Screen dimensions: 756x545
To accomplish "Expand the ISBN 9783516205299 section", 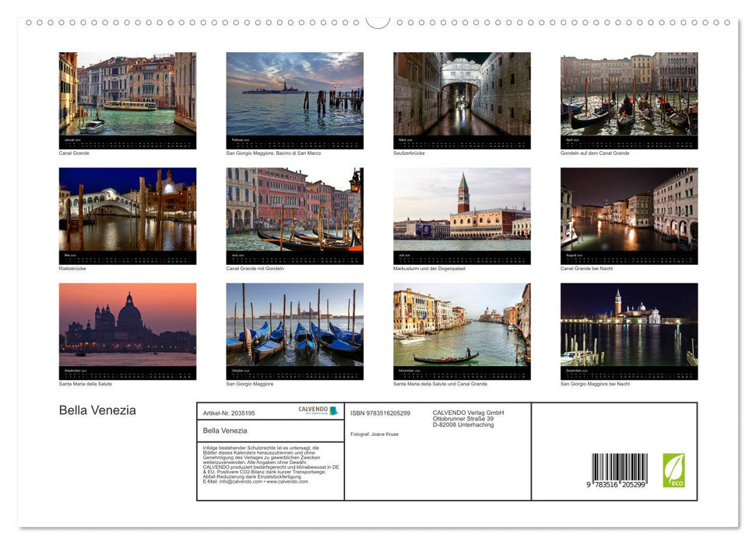I will [x=380, y=413].
